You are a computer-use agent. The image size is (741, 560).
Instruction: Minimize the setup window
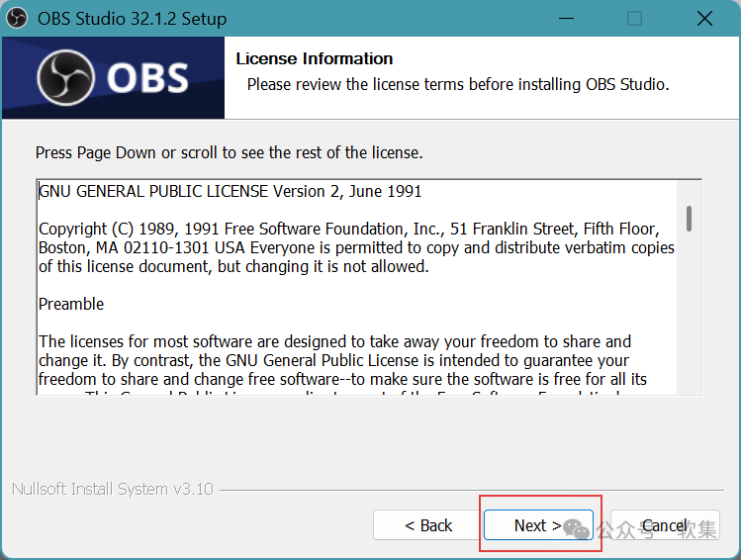[x=566, y=19]
